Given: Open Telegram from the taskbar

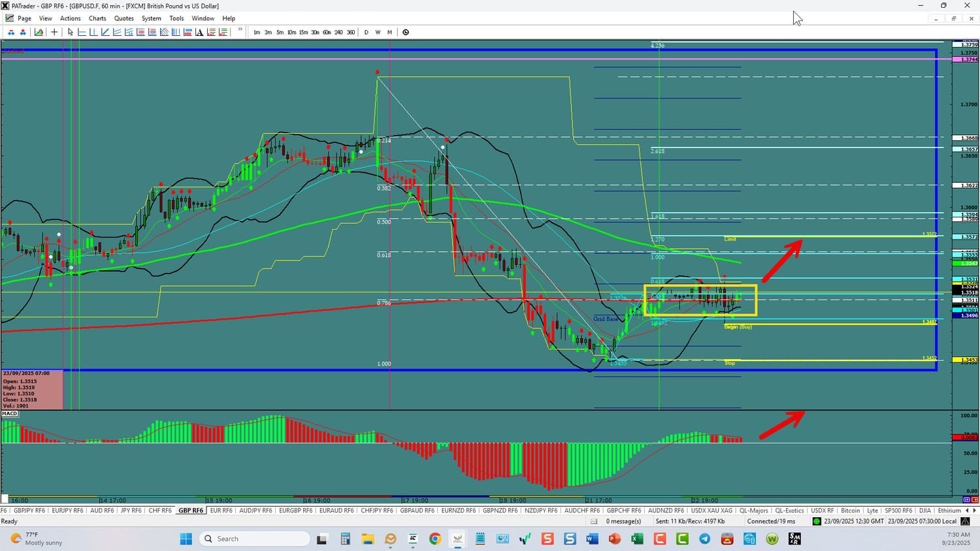Looking at the screenshot, I should click(705, 539).
